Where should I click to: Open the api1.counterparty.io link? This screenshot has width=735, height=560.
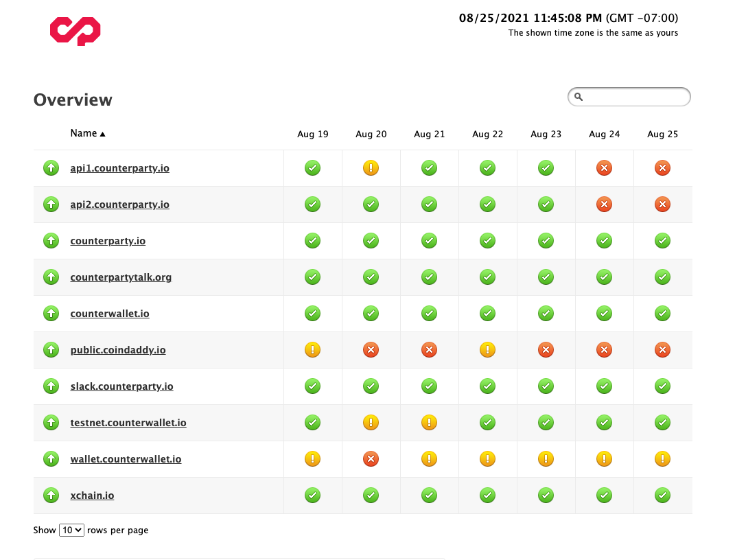(119, 167)
